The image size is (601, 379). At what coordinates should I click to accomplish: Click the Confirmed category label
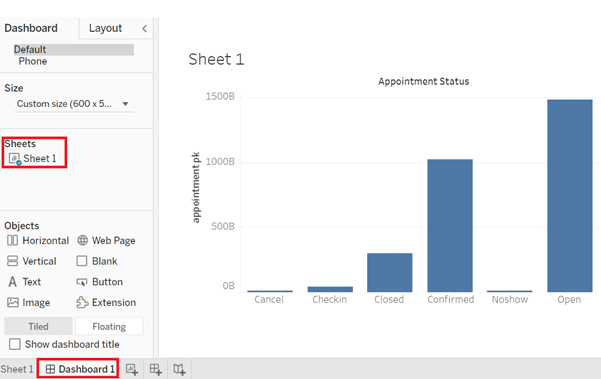pos(450,299)
